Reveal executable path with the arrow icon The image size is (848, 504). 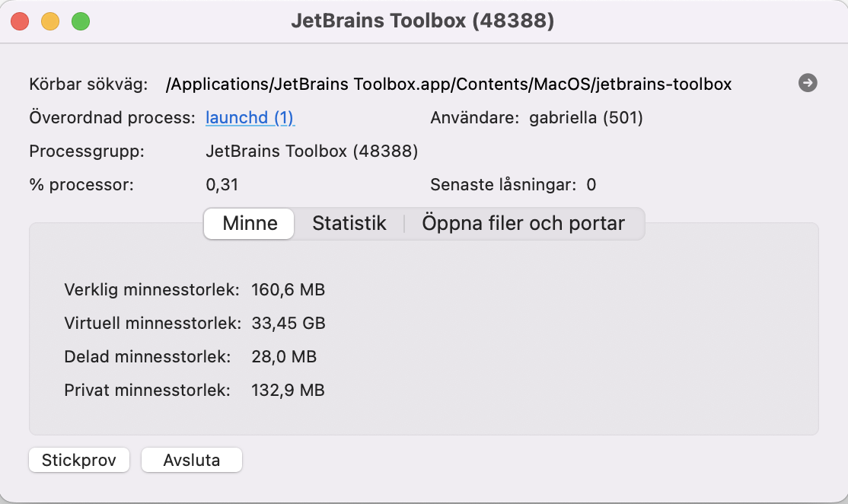(808, 83)
